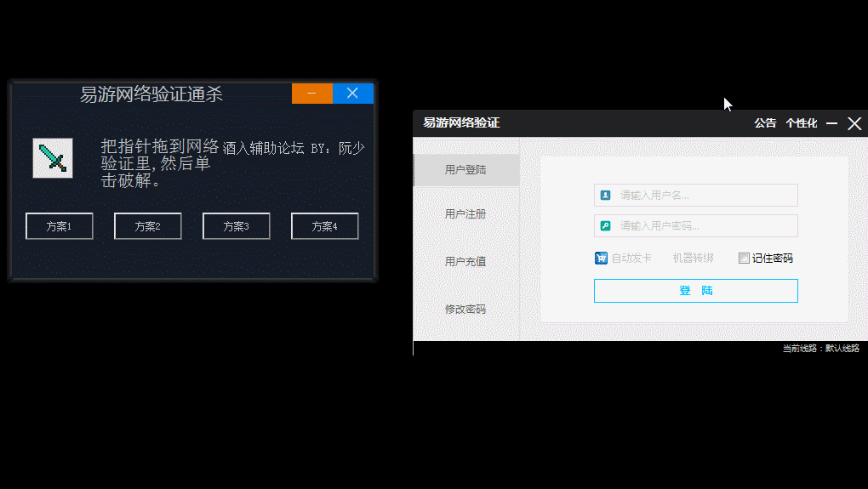868x489 pixels.
Task: Click the user avatar icon in username field
Action: (x=606, y=196)
